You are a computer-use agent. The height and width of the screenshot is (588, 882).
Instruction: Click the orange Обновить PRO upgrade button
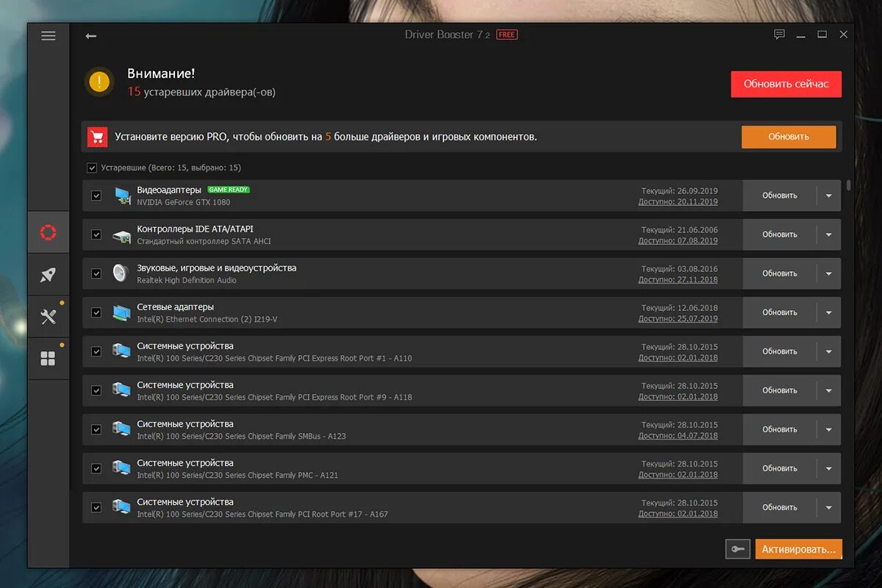pos(789,137)
